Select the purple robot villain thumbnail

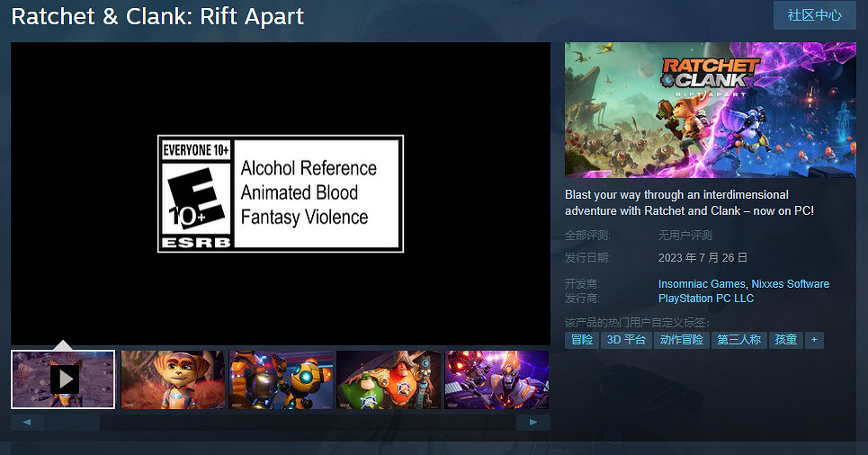tap(497, 379)
